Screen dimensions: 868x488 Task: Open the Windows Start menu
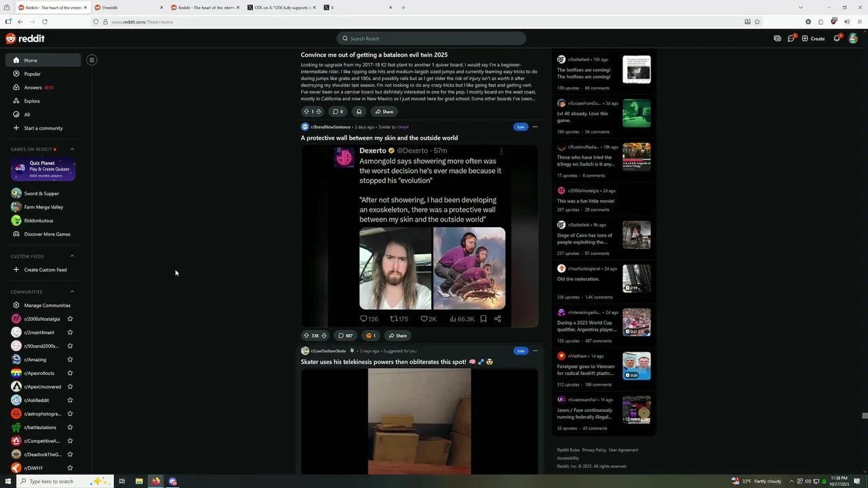point(8,481)
